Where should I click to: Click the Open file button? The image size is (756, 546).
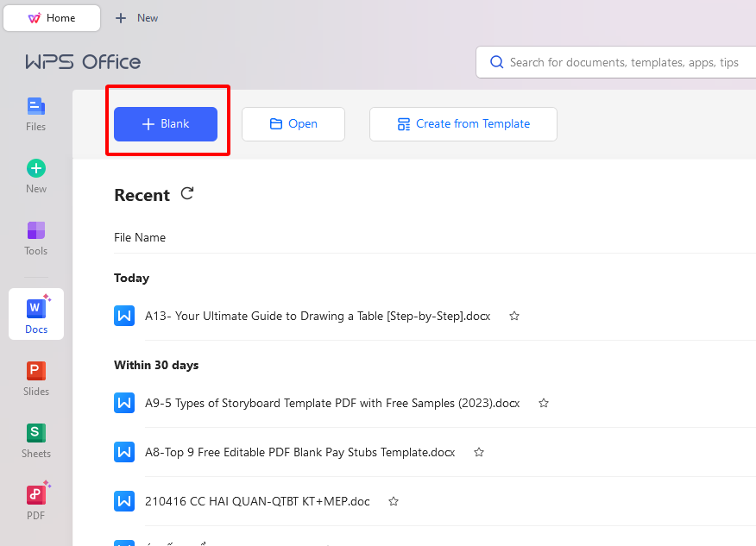293,124
